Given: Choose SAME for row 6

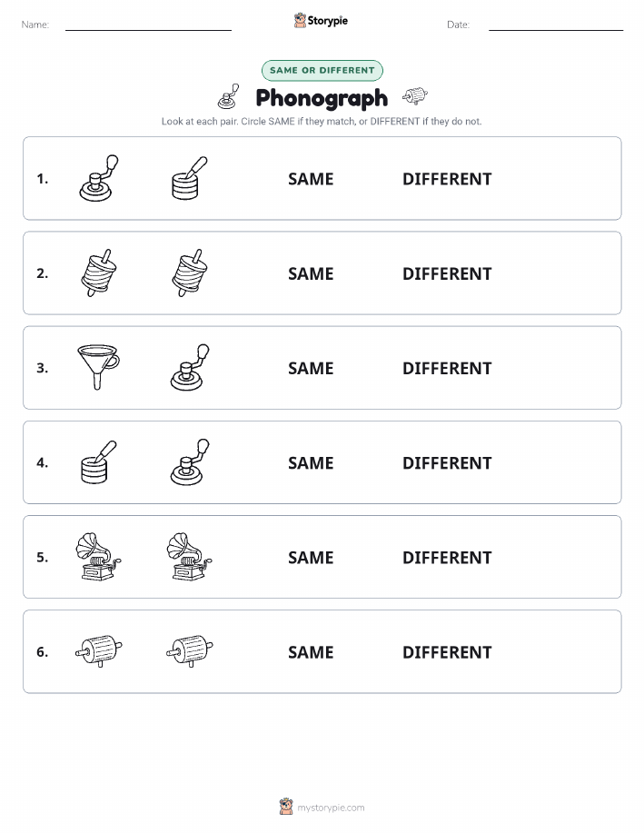Looking at the screenshot, I should point(311,652).
